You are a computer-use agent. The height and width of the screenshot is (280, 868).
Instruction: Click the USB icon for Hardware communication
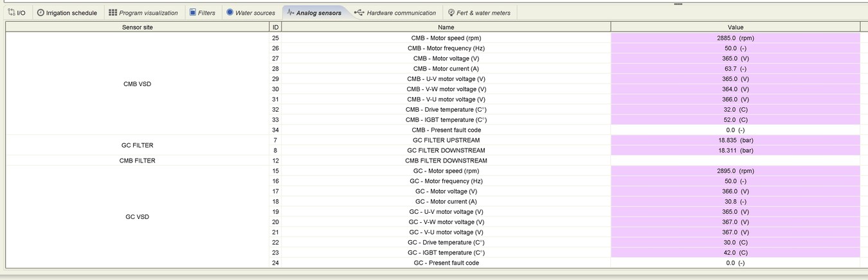359,13
